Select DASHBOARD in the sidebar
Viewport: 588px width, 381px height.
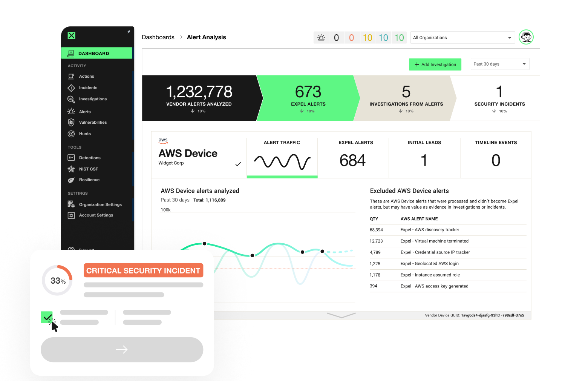97,53
